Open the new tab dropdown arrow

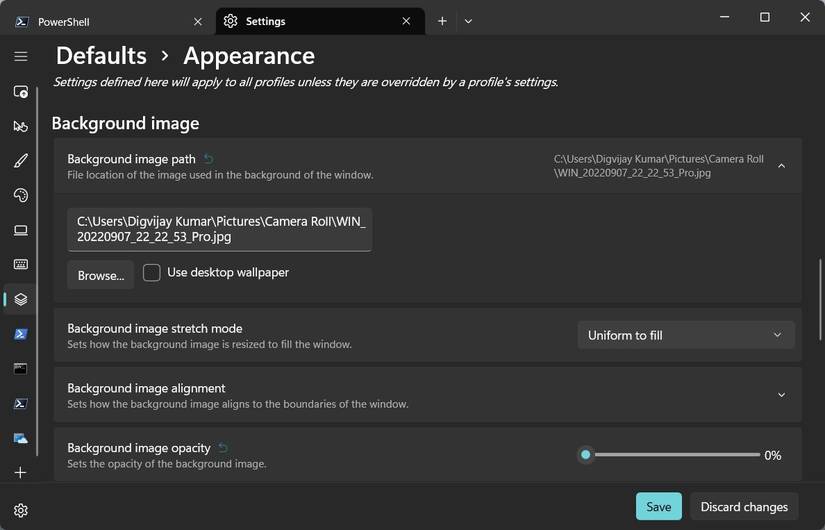tap(468, 21)
